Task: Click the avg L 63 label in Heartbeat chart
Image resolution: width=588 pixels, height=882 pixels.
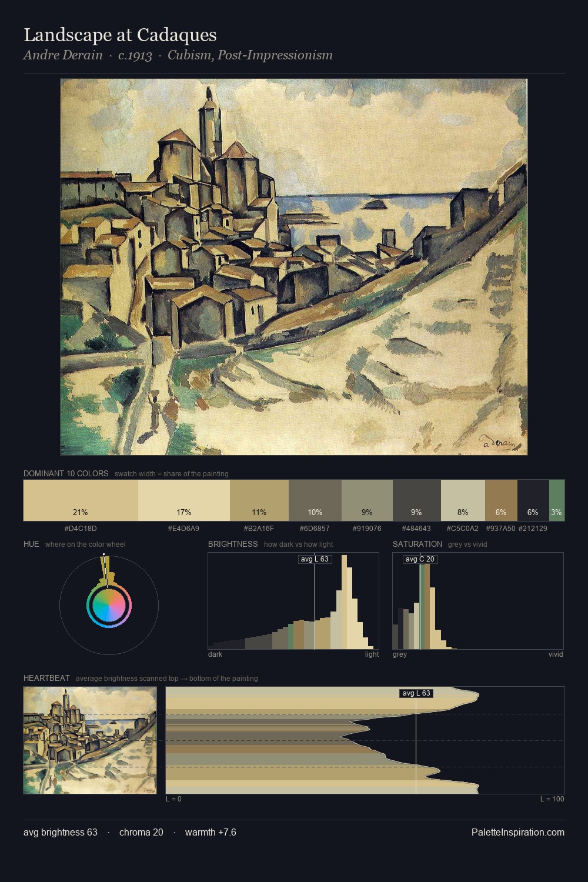Action: 416,693
